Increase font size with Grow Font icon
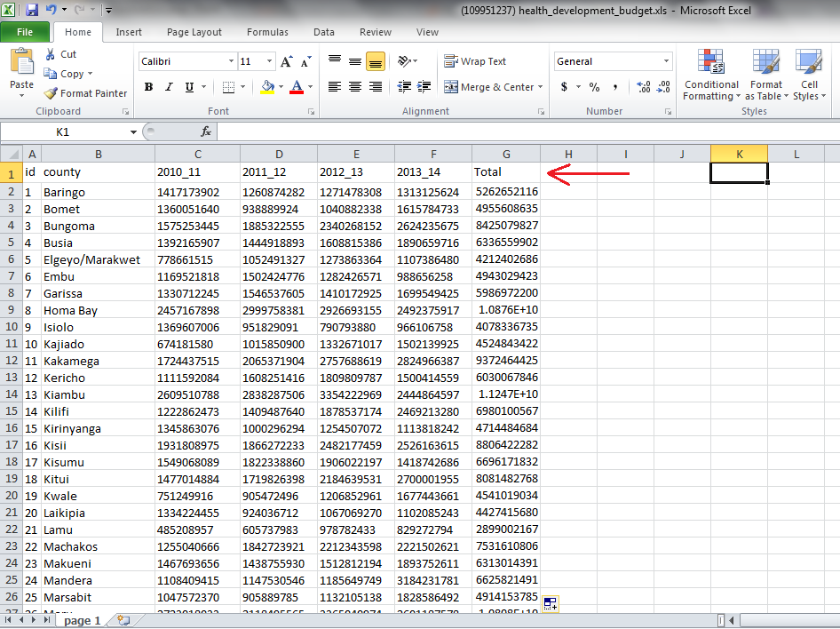This screenshot has width=840, height=629. (287, 61)
